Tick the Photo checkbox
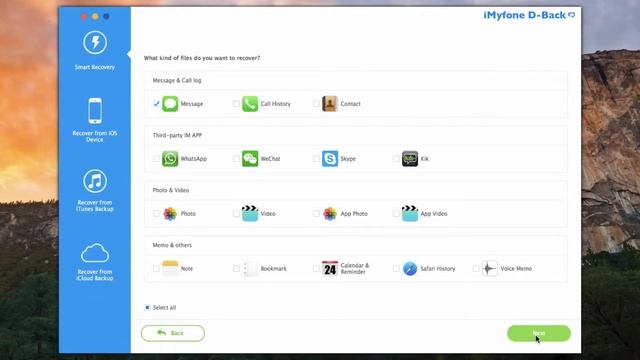640x360 pixels. (156, 213)
